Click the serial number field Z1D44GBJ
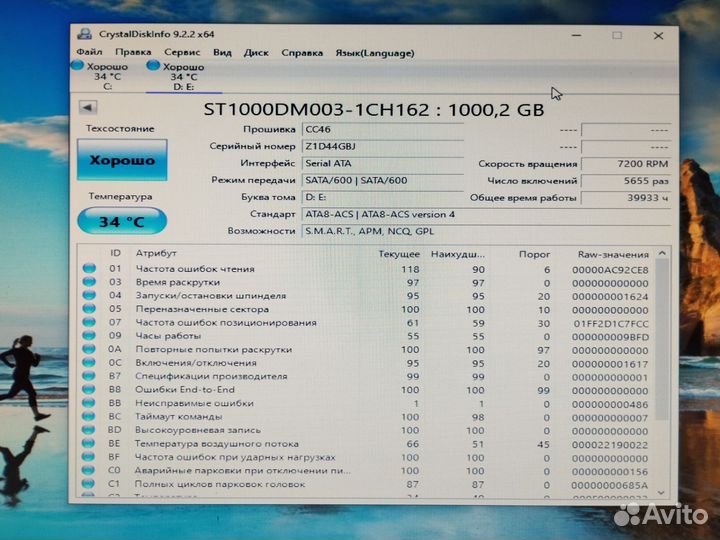720x540 pixels. pos(382,146)
